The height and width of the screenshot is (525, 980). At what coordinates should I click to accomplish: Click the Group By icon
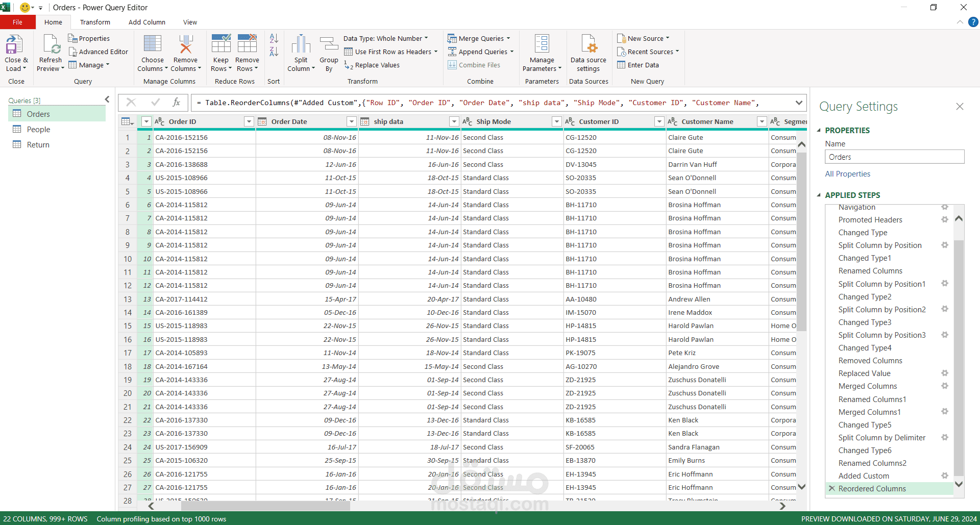pos(329,44)
